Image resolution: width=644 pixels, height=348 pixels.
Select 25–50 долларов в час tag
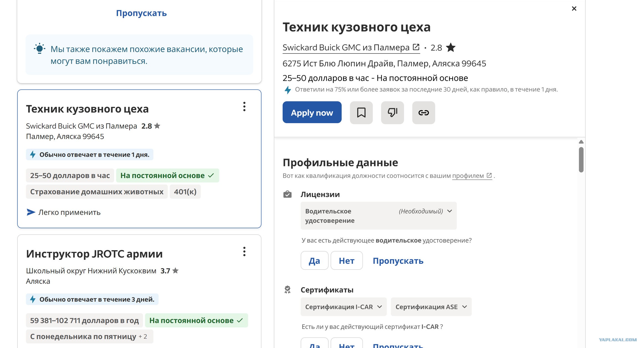[x=70, y=176]
